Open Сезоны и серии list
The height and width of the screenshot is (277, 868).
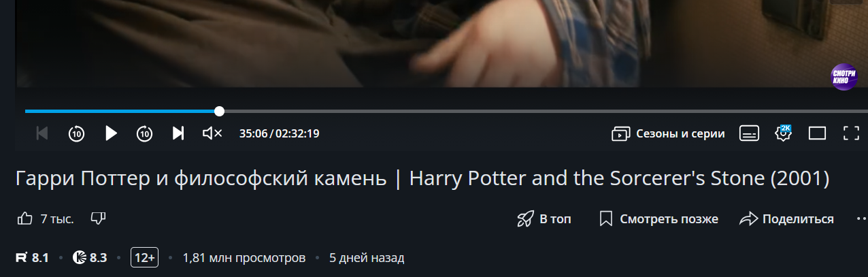[668, 133]
